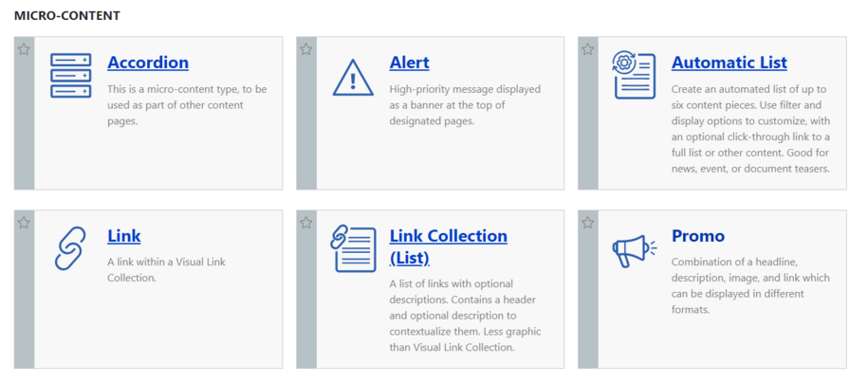868x382 pixels.
Task: Mark the Link card as favorite
Action: coord(24,223)
